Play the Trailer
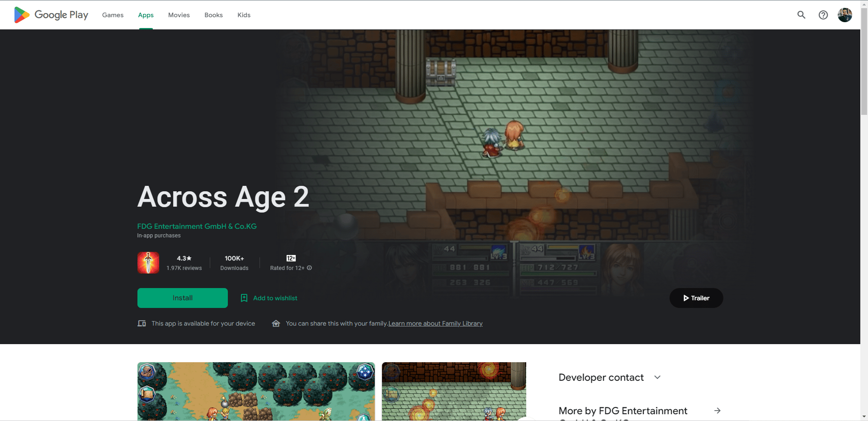This screenshot has height=421, width=868. (x=696, y=298)
